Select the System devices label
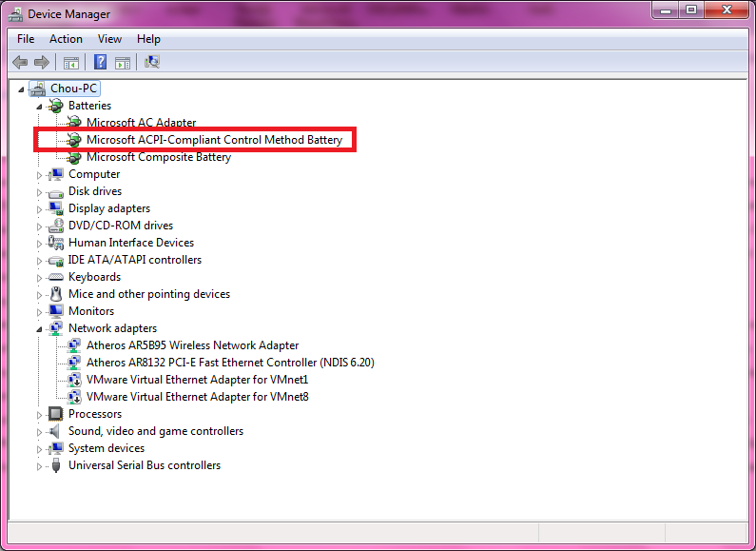 (107, 448)
